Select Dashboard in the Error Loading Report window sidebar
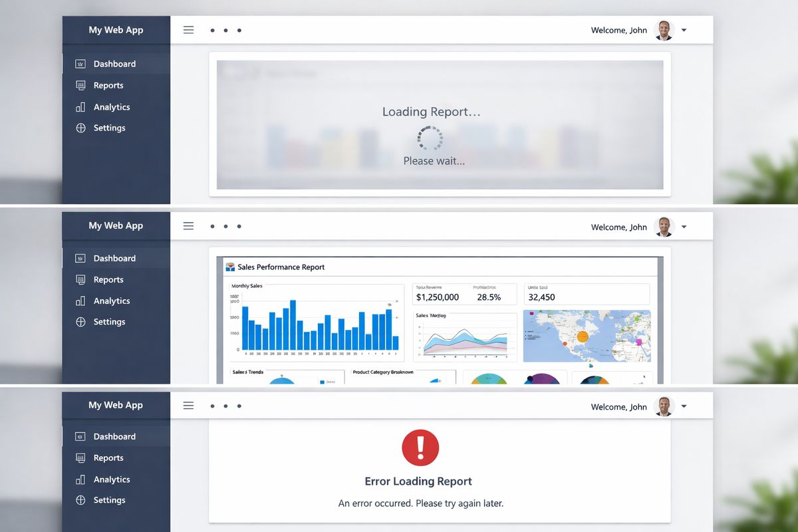Screen dimensions: 798x532 click(x=116, y=436)
